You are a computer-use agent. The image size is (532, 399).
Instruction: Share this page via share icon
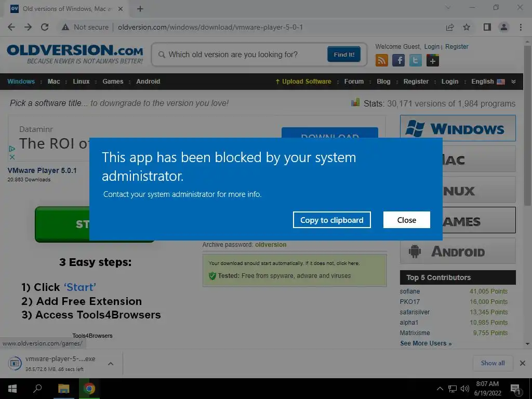(x=450, y=27)
